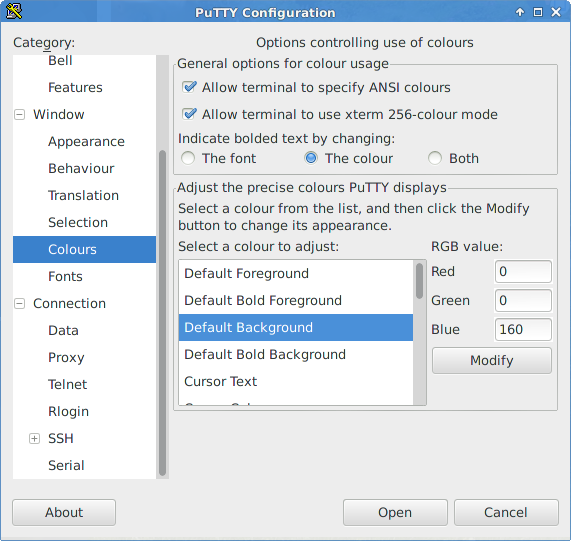
Task: Open the Data settings page
Action: pyautogui.click(x=63, y=331)
